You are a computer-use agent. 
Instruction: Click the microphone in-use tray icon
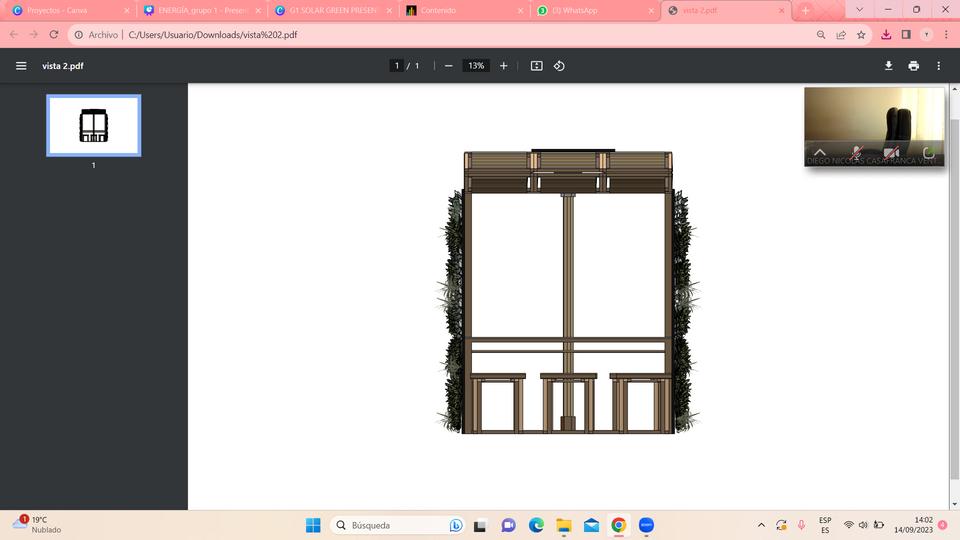(801, 525)
